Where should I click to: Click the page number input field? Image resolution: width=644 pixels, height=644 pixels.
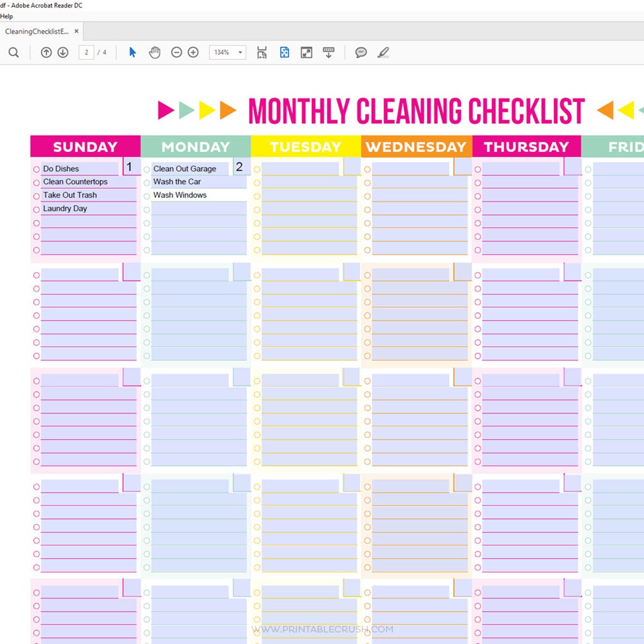pos(86,52)
